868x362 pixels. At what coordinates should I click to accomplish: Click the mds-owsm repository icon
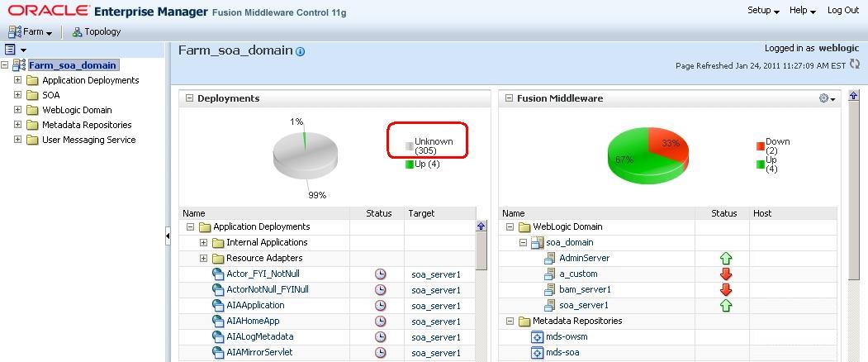click(x=537, y=337)
